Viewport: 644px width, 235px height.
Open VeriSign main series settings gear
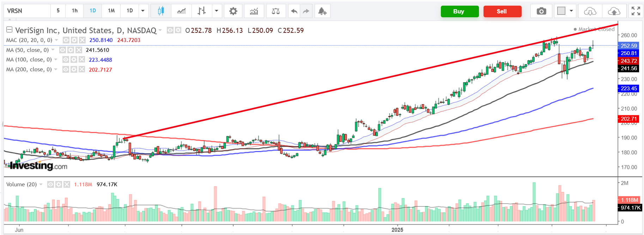click(x=178, y=30)
